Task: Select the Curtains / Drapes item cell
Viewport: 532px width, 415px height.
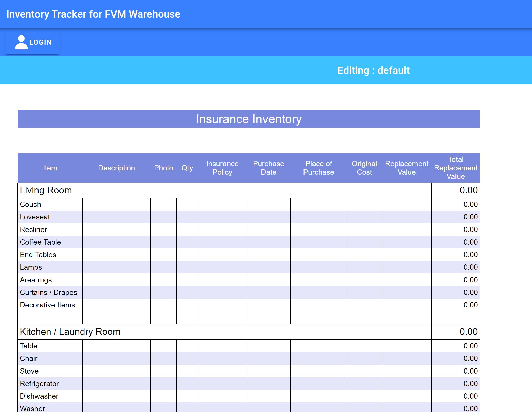Action: pyautogui.click(x=50, y=292)
